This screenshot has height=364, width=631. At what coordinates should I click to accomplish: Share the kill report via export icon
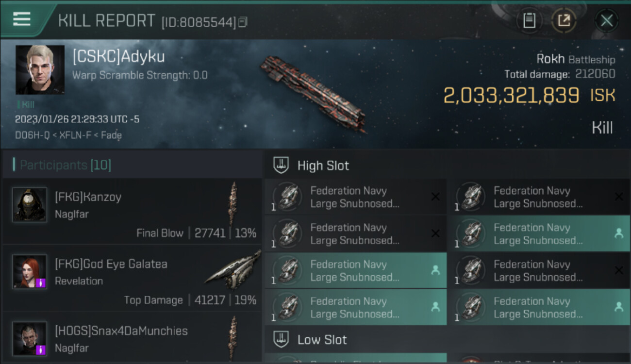point(564,20)
